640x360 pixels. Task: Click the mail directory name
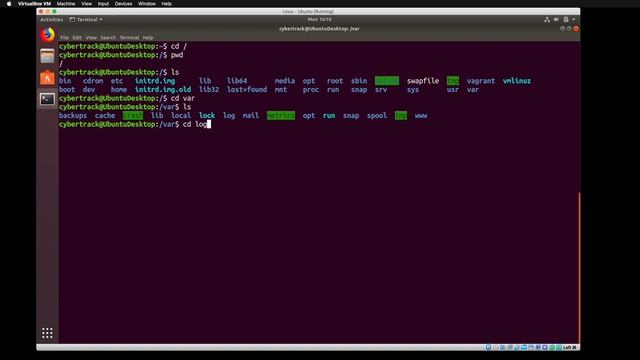pyautogui.click(x=251, y=116)
